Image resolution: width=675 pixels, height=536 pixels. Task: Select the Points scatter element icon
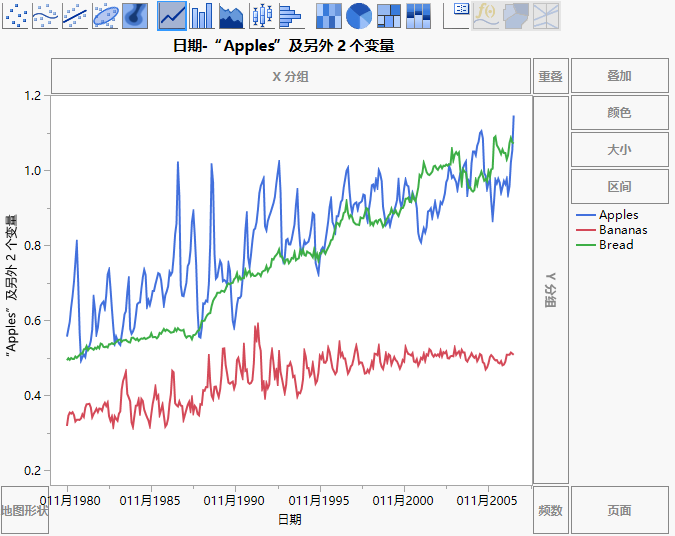pos(15,15)
